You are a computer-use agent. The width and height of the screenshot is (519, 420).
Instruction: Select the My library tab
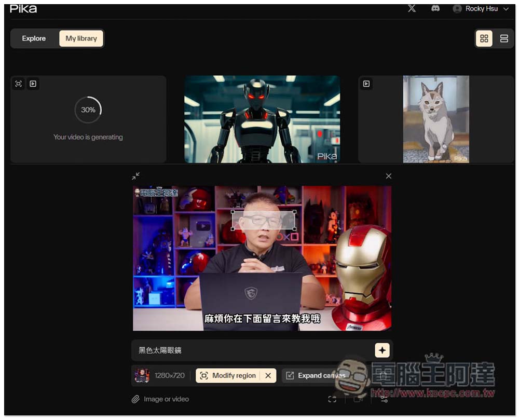(81, 38)
